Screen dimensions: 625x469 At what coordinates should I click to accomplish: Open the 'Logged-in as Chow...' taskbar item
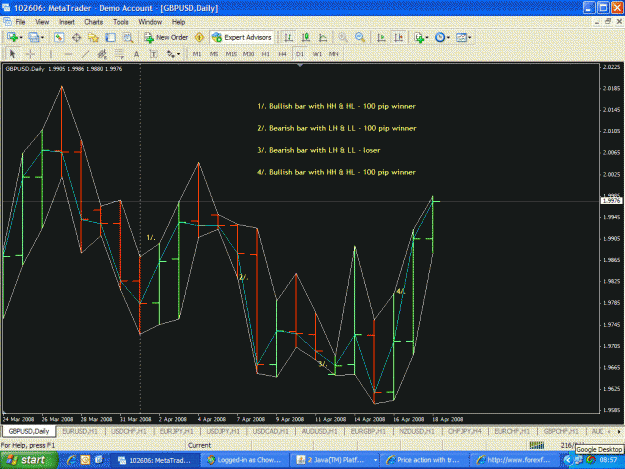coord(244,460)
